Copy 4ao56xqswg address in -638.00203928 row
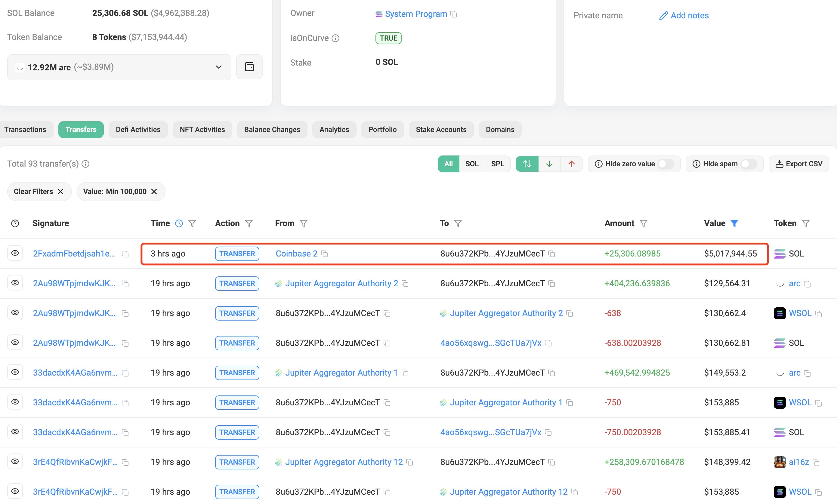Viewport: 837px width, 504px height. [548, 343]
